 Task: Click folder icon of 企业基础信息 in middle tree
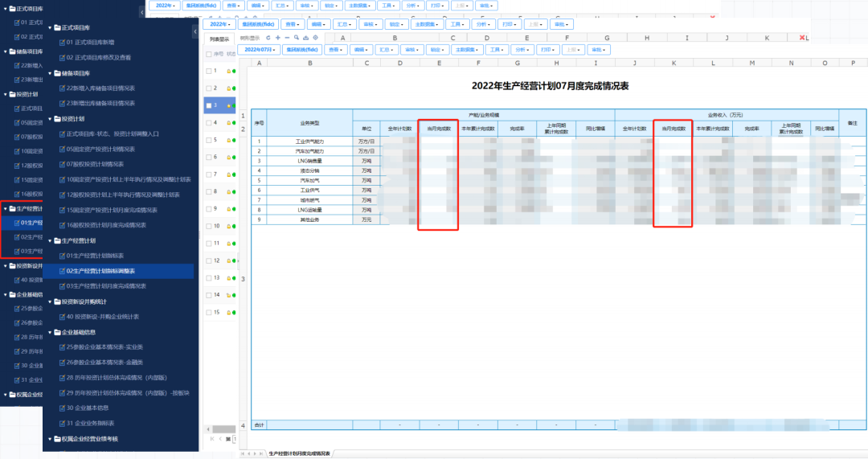[x=58, y=332]
